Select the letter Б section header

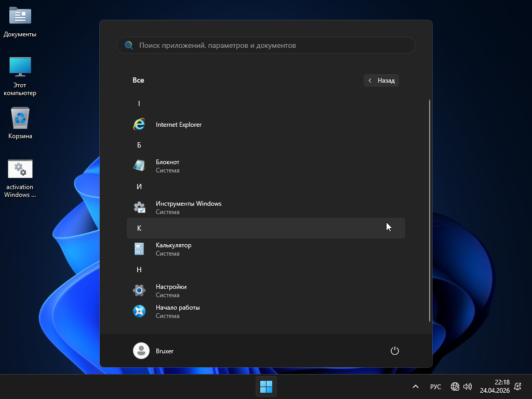click(139, 145)
